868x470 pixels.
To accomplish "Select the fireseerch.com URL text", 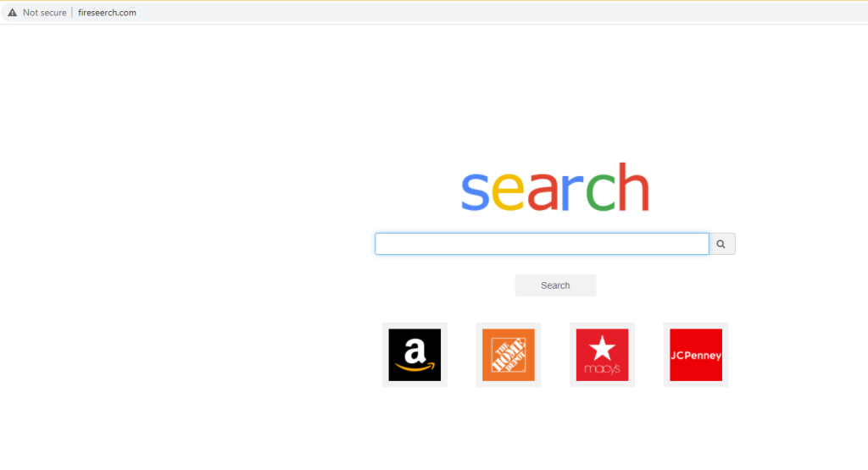I will click(107, 12).
